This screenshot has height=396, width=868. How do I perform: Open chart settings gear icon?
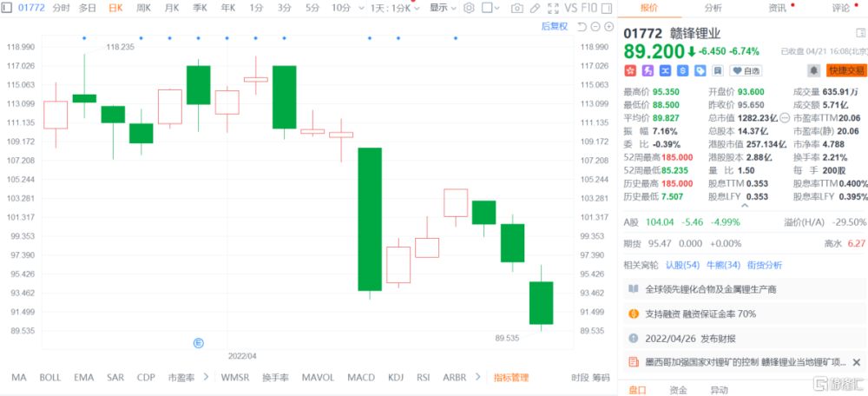point(470,8)
